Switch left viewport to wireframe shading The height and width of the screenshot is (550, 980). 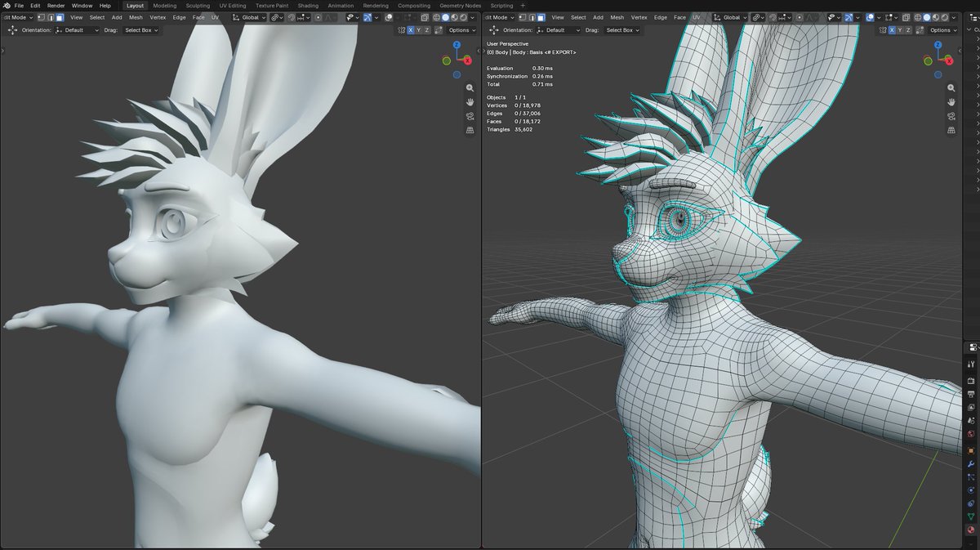point(436,17)
